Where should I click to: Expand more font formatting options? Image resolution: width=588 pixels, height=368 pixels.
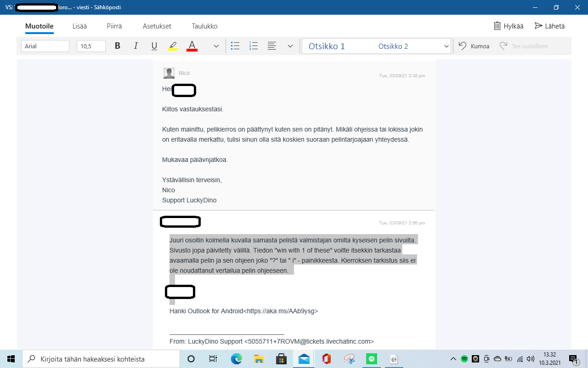[x=216, y=46]
